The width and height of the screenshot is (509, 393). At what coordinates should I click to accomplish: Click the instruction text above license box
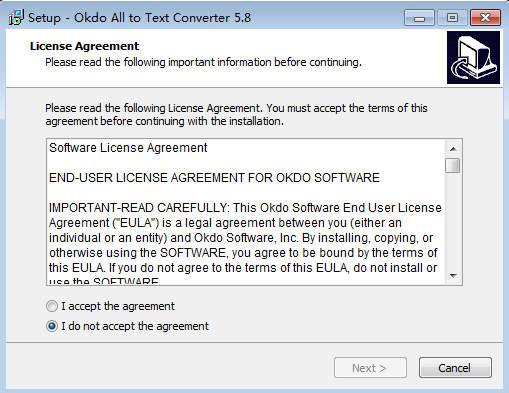click(236, 115)
